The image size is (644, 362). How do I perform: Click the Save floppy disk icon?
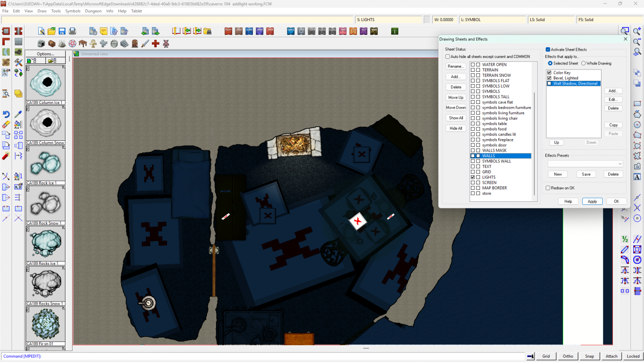(x=62, y=31)
